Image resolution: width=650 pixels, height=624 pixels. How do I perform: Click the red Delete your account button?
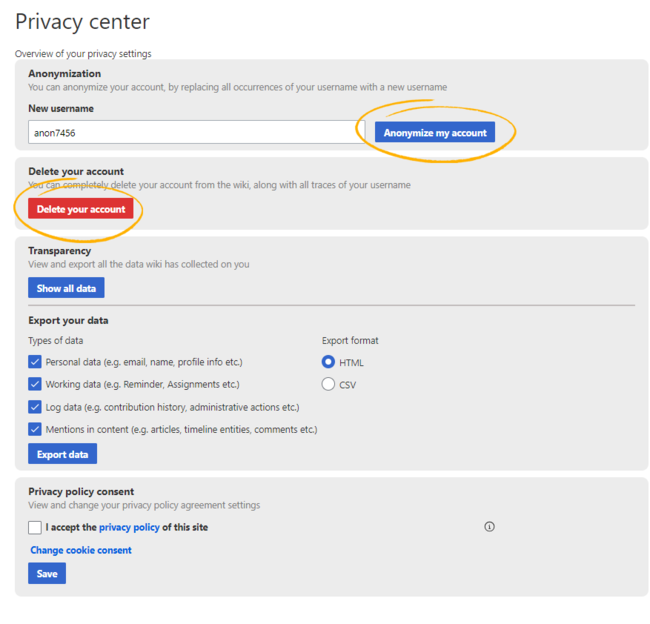coord(81,209)
